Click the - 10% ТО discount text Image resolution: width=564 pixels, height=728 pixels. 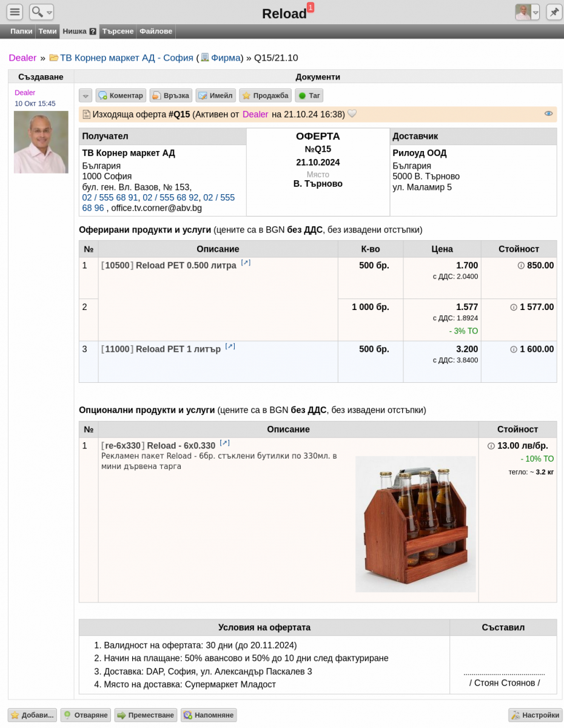pyautogui.click(x=537, y=459)
